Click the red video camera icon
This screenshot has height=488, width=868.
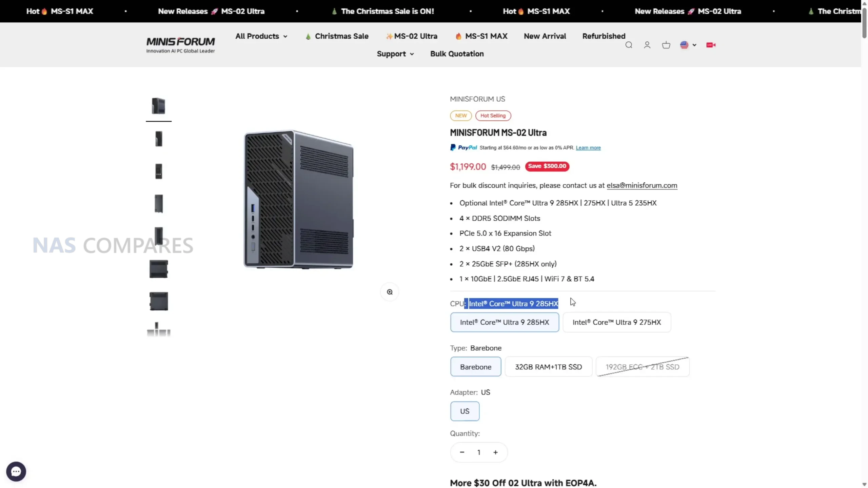point(711,45)
